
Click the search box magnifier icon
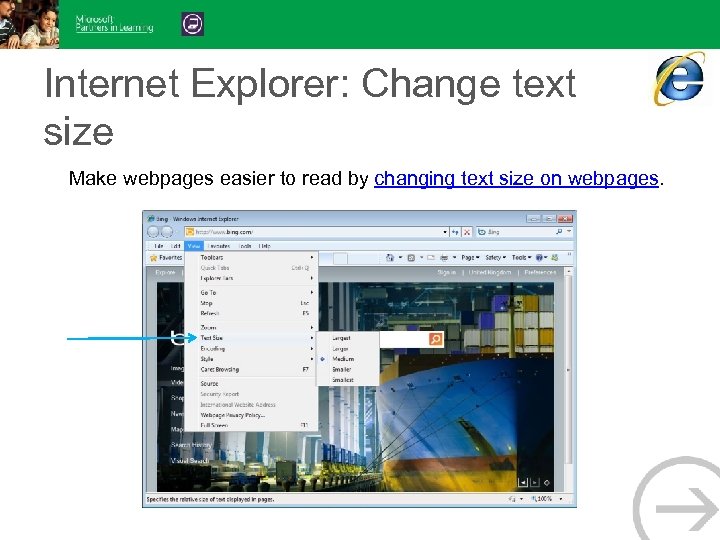pyautogui.click(x=559, y=232)
